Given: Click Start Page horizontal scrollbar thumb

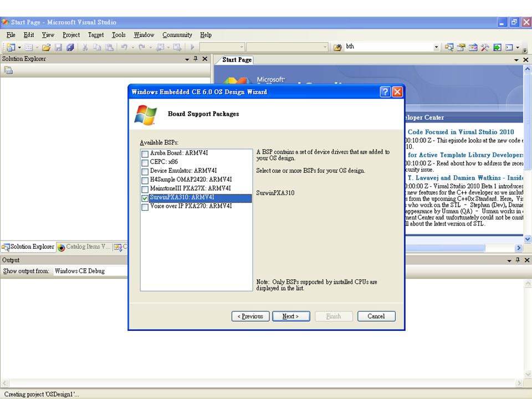Looking at the screenshot, I should 444,248.
